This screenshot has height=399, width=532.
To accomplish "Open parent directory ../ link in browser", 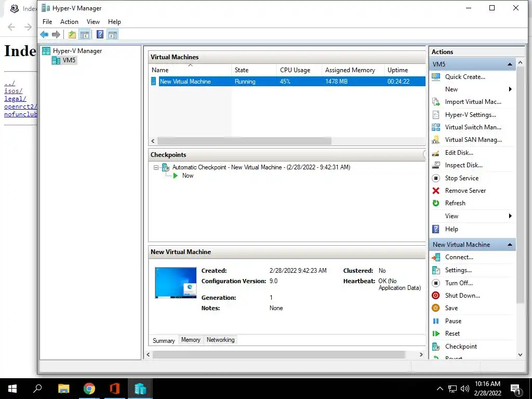I will point(9,83).
